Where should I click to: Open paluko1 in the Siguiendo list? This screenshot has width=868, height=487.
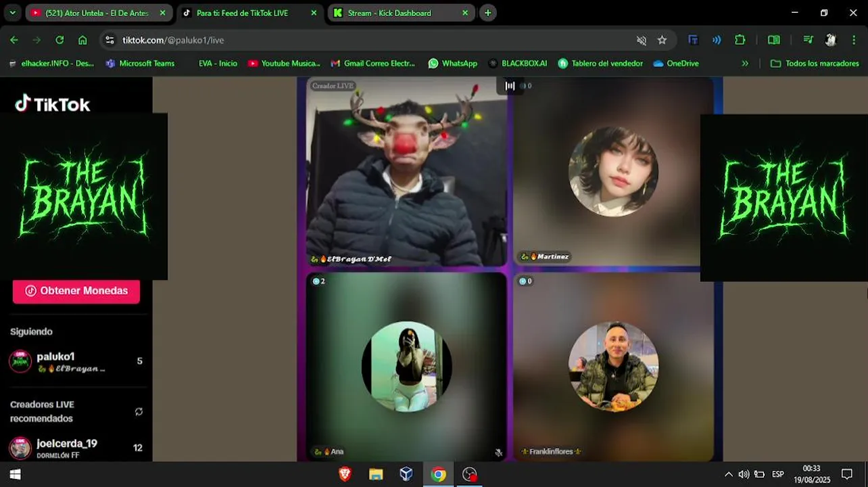(x=76, y=361)
